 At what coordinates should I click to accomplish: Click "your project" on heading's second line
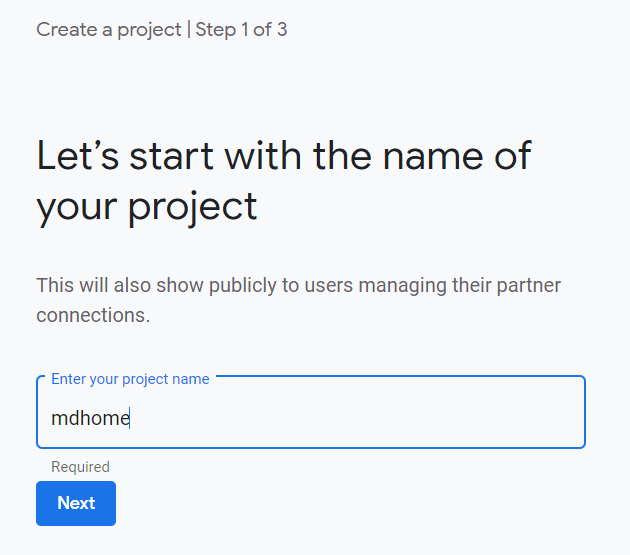[x=147, y=206]
